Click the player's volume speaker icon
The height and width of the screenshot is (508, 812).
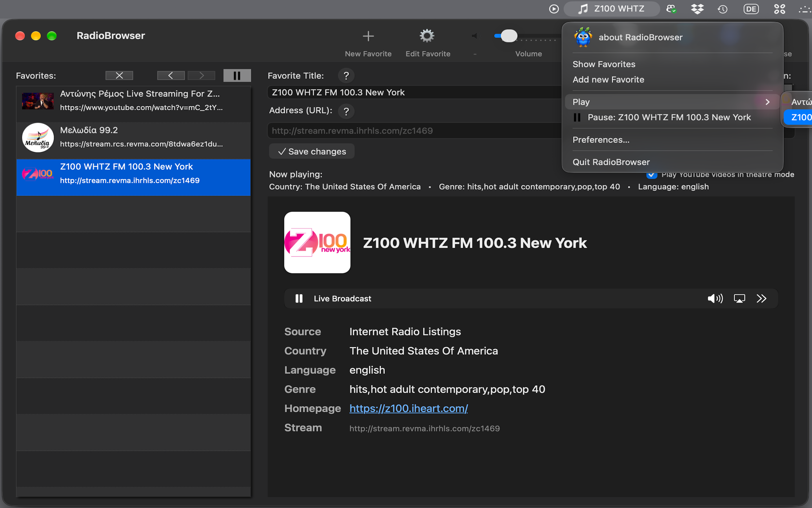[715, 298]
